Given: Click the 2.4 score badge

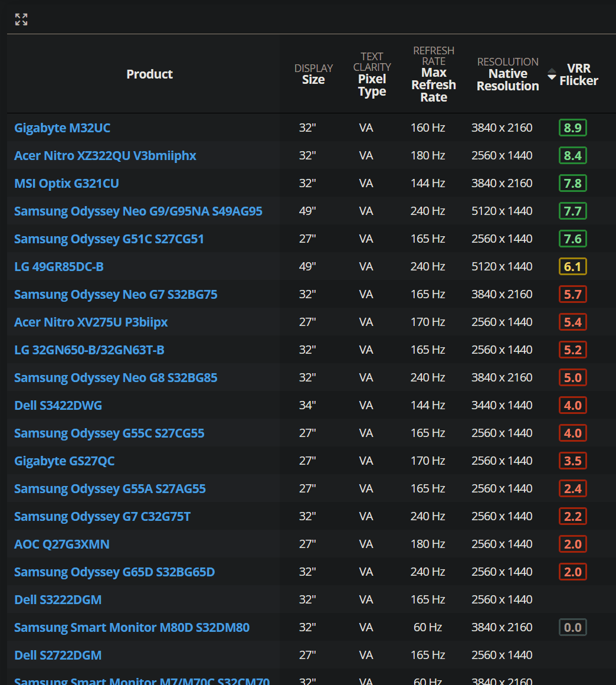Looking at the screenshot, I should (573, 488).
